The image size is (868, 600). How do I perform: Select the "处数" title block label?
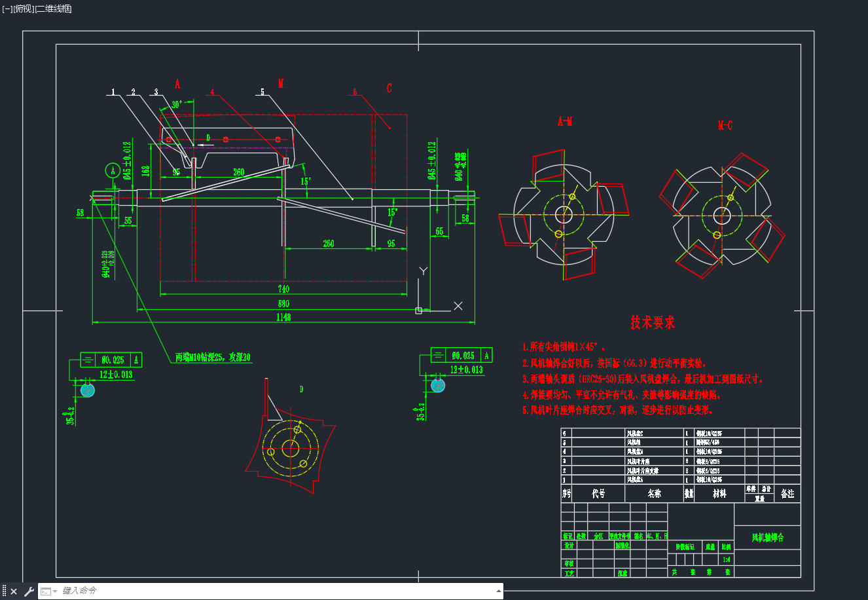pyautogui.click(x=581, y=536)
